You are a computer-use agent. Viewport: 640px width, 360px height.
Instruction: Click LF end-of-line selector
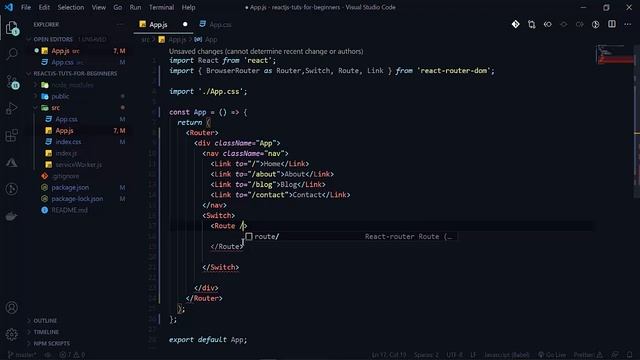pyautogui.click(x=473, y=355)
